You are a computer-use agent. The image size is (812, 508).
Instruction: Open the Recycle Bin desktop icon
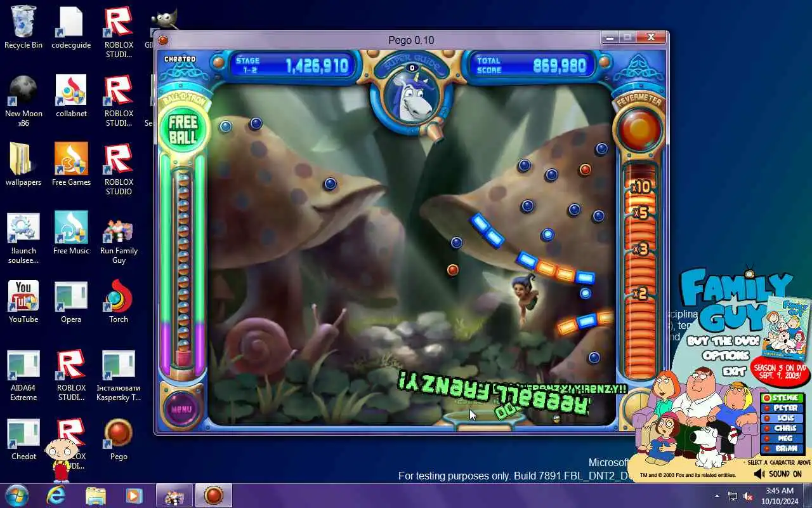[x=23, y=27]
